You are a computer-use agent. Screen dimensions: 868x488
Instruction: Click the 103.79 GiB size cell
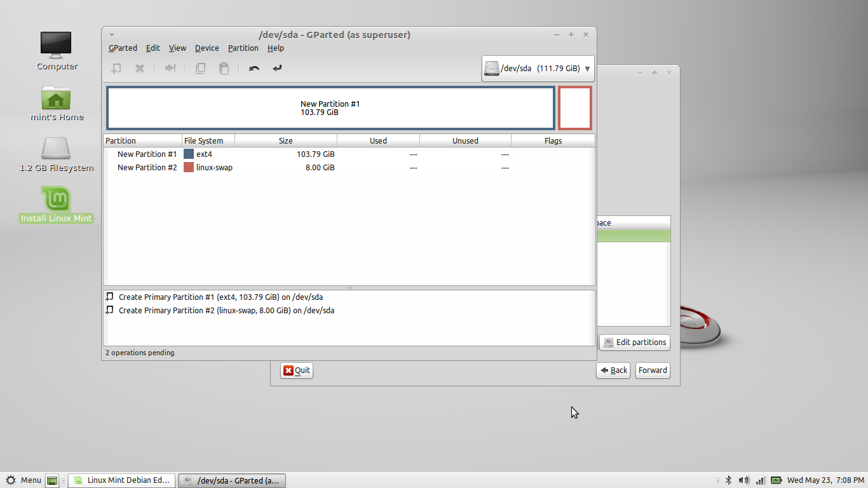coord(315,154)
